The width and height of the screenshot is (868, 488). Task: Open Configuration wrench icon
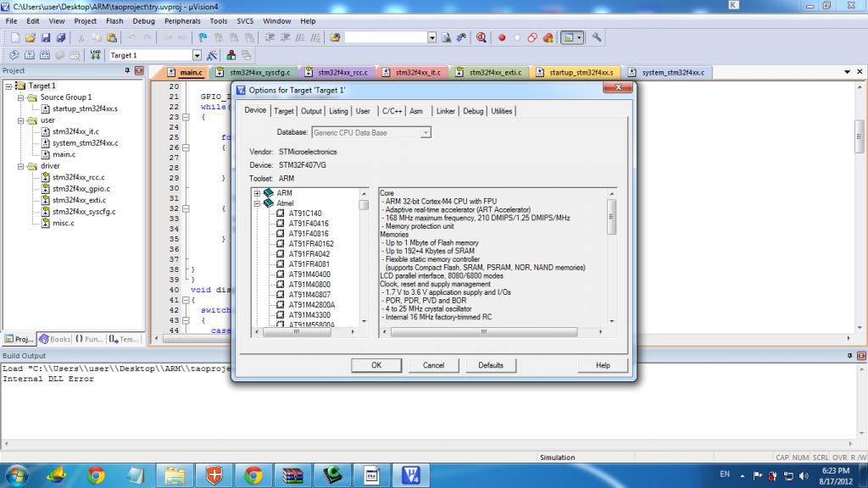[596, 37]
